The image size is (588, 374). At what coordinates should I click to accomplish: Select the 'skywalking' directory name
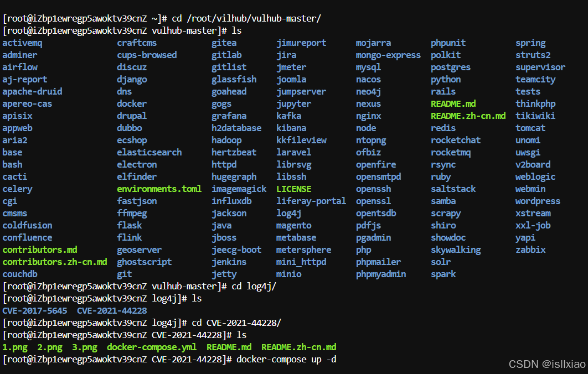(456, 250)
